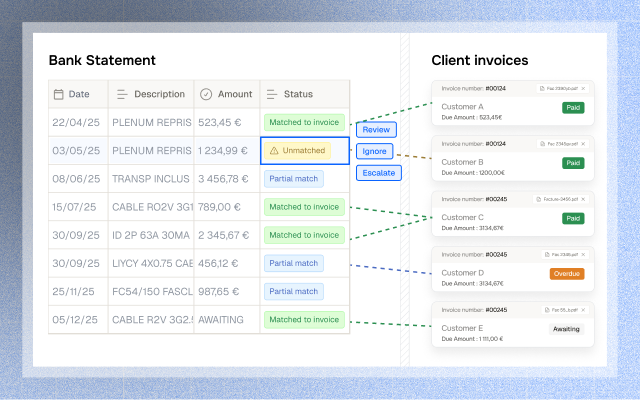Click the FC54/150 FASCL description cell
640x400 pixels.
[x=151, y=291]
